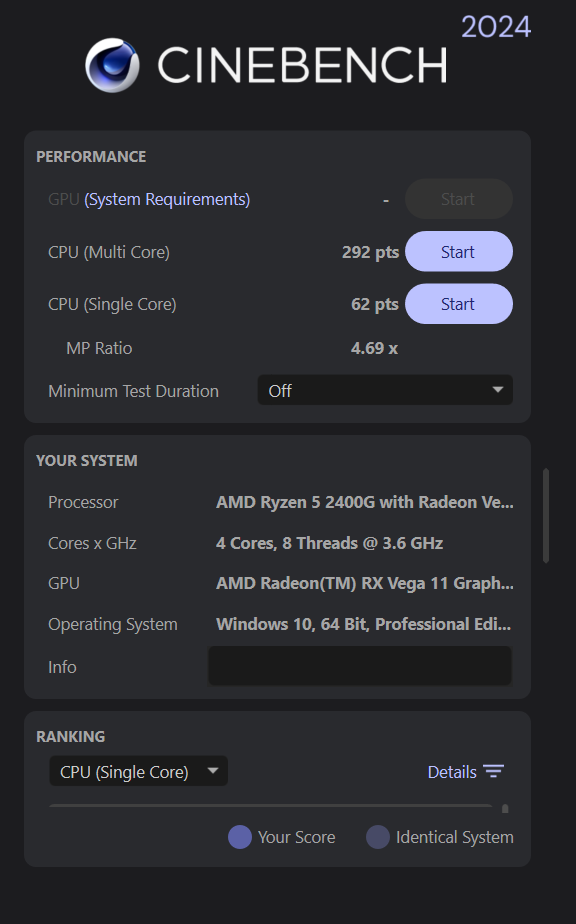Open the Minimum Test Duration dropdown
576x924 pixels.
pyautogui.click(x=385, y=390)
